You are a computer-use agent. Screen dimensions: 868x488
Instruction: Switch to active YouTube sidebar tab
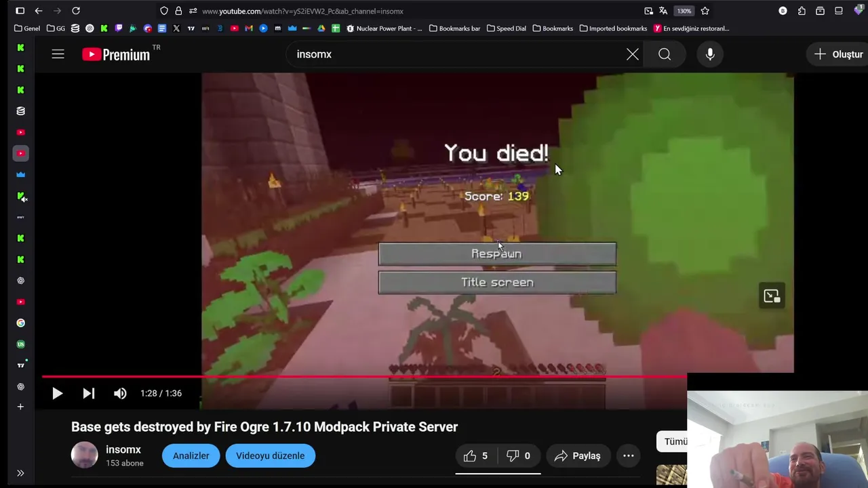pos(20,154)
